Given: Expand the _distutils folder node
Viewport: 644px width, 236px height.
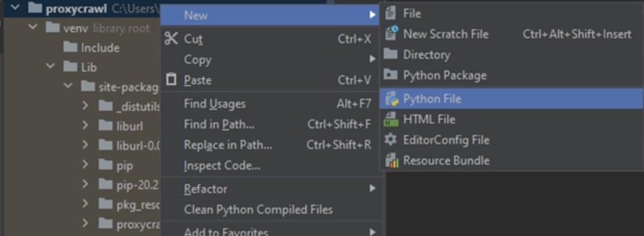Looking at the screenshot, I should tap(86, 106).
